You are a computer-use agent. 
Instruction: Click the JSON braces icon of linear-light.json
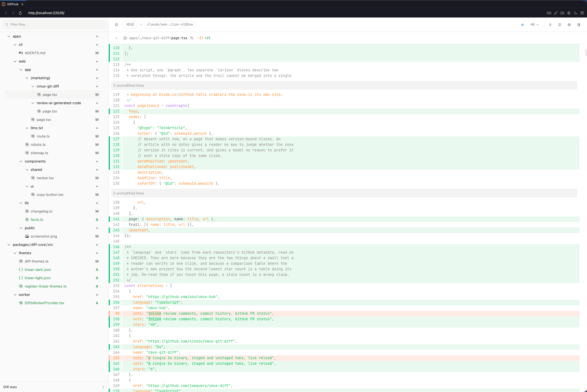pyautogui.click(x=21, y=278)
